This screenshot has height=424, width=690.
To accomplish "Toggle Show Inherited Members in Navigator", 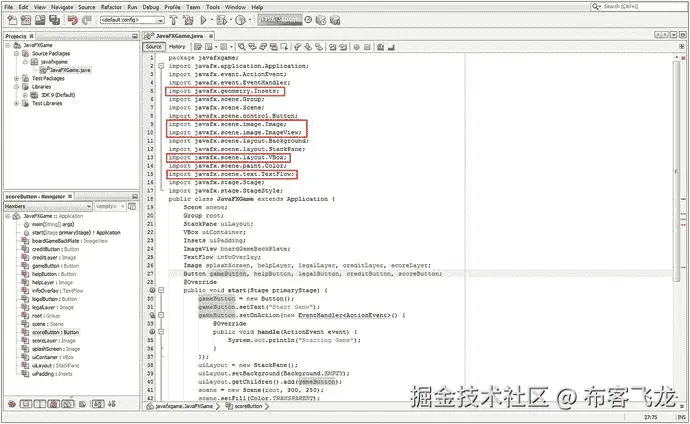I will (12, 404).
